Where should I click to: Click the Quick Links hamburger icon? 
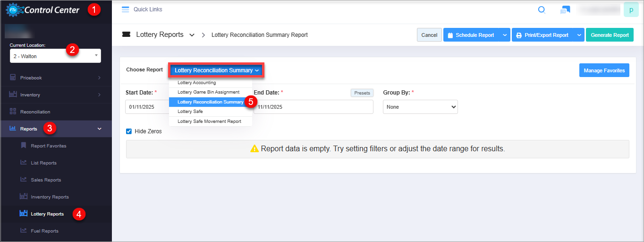click(x=125, y=9)
